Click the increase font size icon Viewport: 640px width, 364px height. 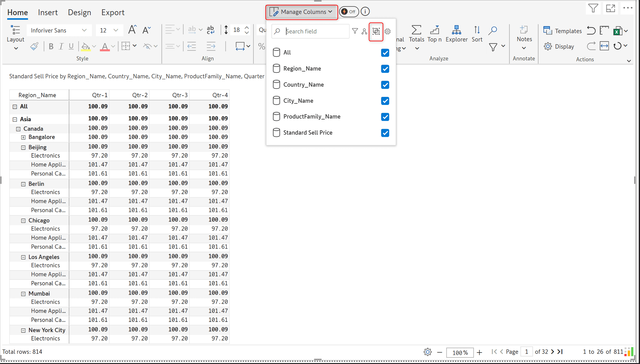[132, 30]
